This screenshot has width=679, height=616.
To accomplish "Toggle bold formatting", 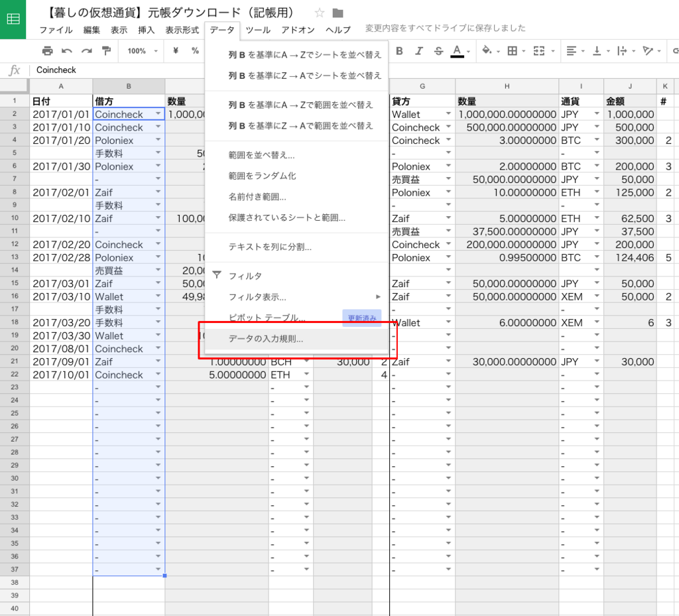I will (399, 50).
